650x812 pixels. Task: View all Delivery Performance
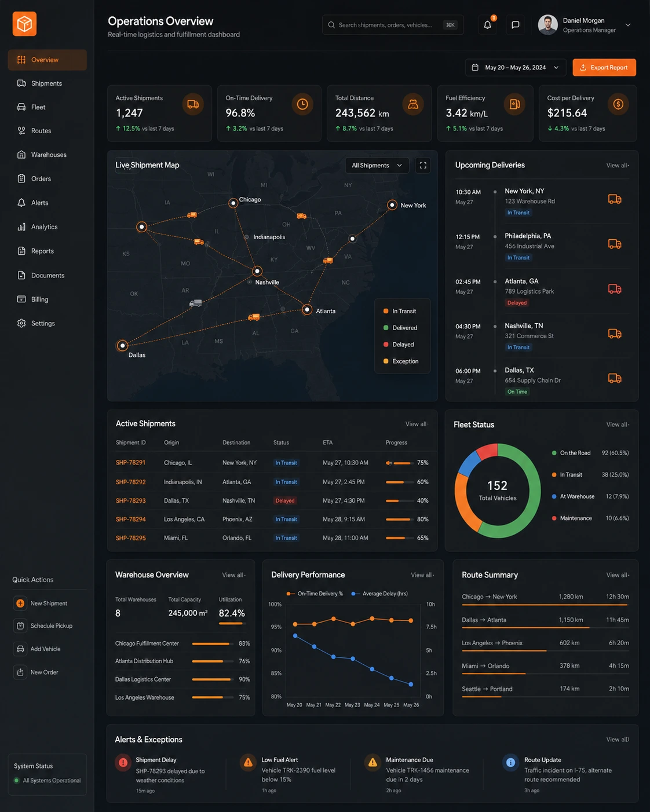pyautogui.click(x=422, y=575)
